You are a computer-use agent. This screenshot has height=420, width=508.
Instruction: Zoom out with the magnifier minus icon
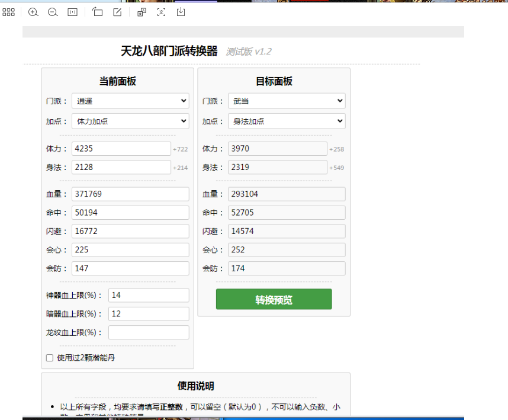[x=53, y=12]
